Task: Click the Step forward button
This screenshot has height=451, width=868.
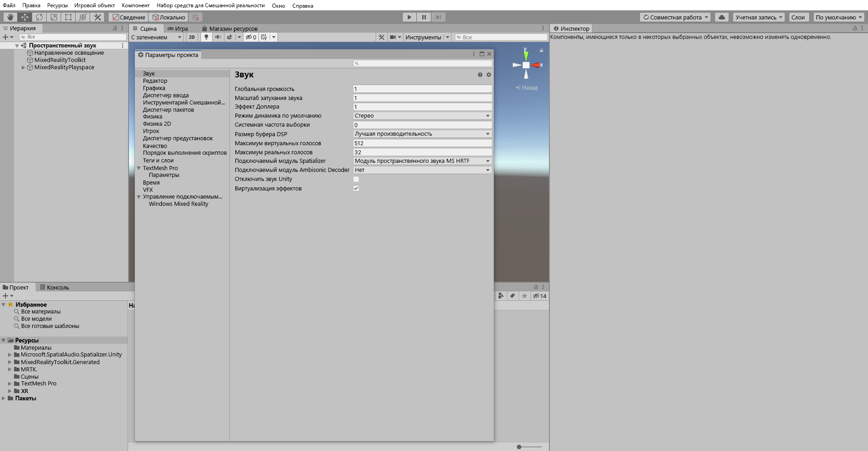Action: click(x=439, y=17)
